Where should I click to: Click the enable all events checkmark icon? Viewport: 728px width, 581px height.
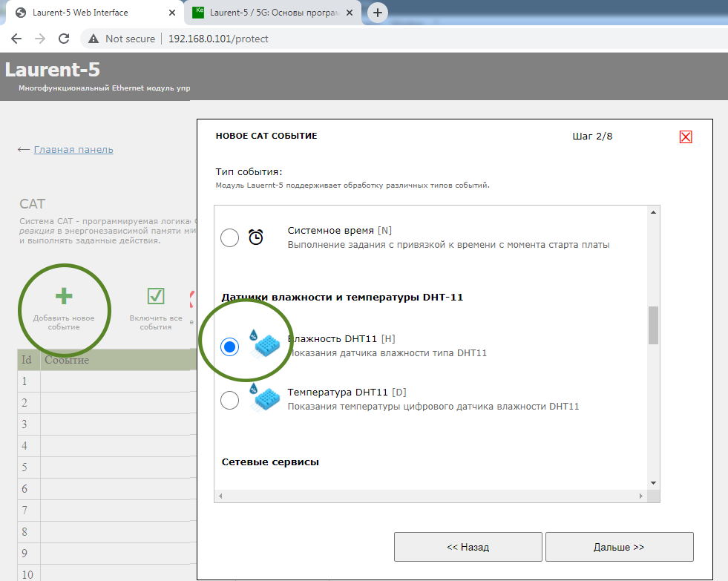click(156, 297)
